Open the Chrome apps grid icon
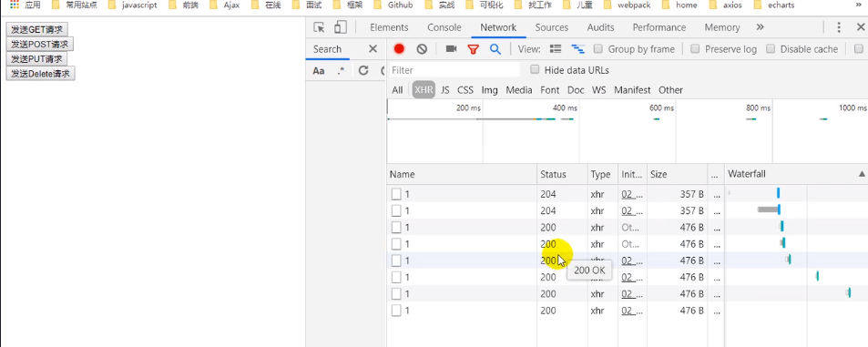 click(x=15, y=5)
